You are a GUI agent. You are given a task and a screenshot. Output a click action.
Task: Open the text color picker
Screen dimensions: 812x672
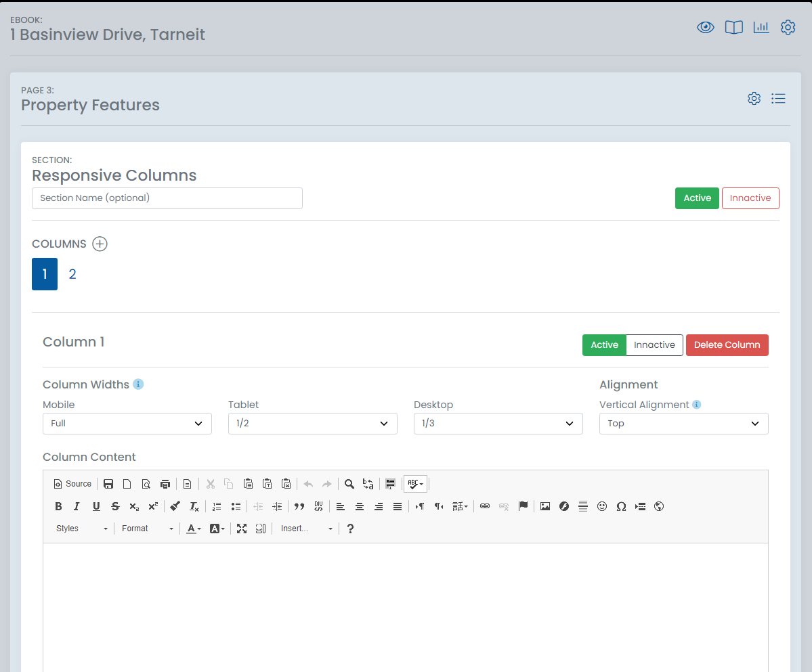pos(194,529)
